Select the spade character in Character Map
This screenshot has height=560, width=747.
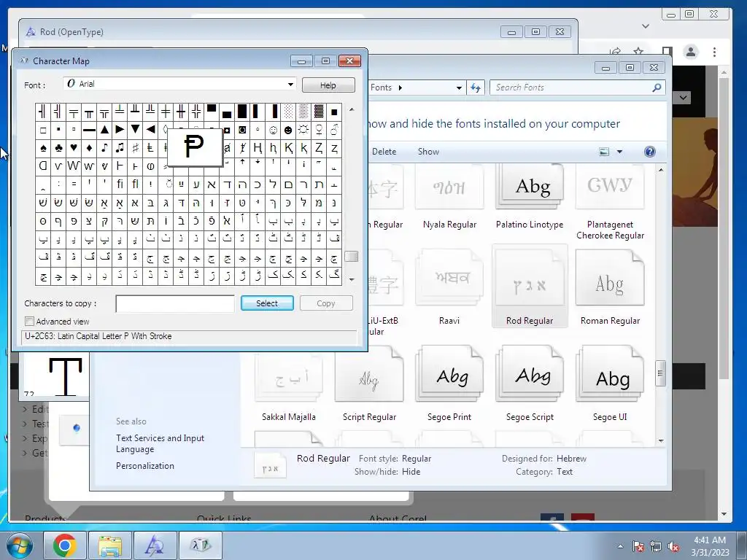[43, 147]
